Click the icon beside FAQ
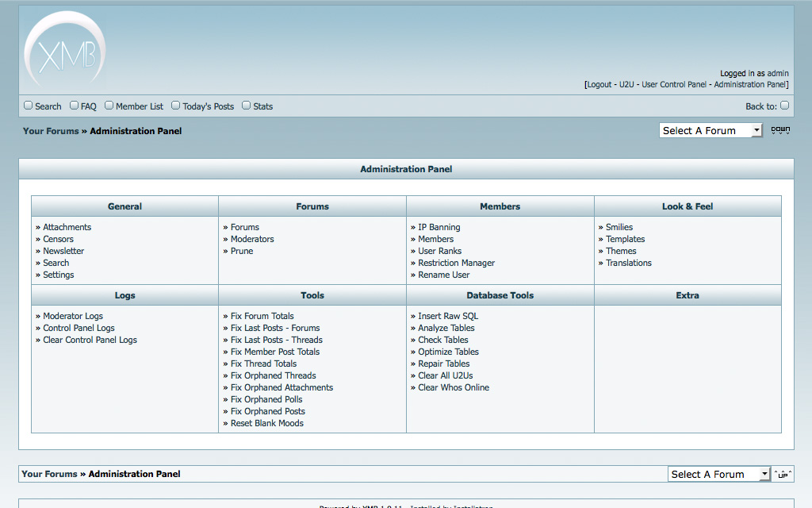812x508 pixels. pyautogui.click(x=75, y=106)
